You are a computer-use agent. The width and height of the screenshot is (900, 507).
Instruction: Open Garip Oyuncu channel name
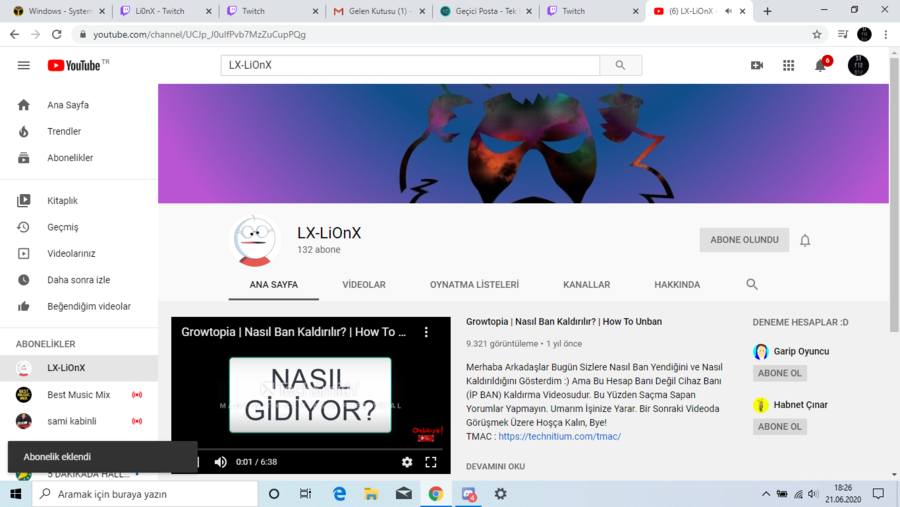(801, 351)
